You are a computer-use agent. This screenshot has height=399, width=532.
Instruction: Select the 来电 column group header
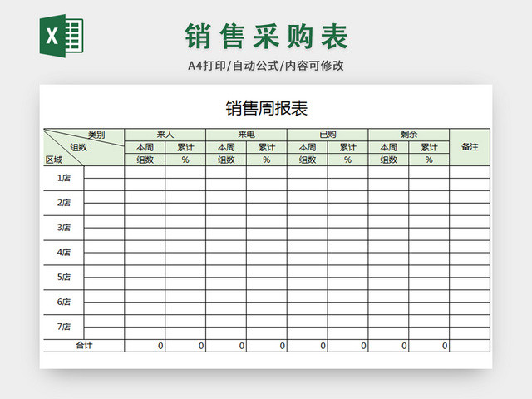[x=246, y=135]
